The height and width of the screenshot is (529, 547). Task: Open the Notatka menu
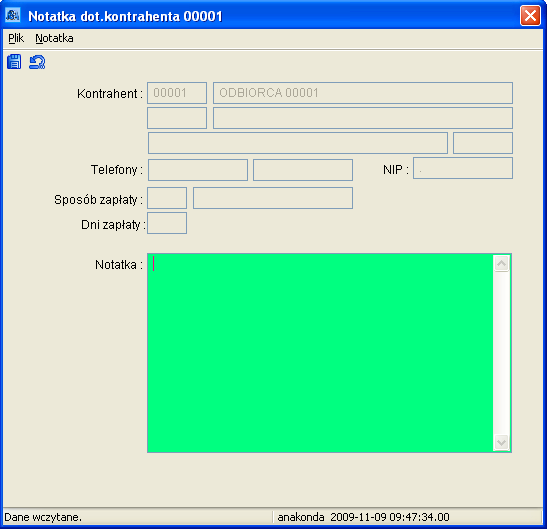coord(54,38)
